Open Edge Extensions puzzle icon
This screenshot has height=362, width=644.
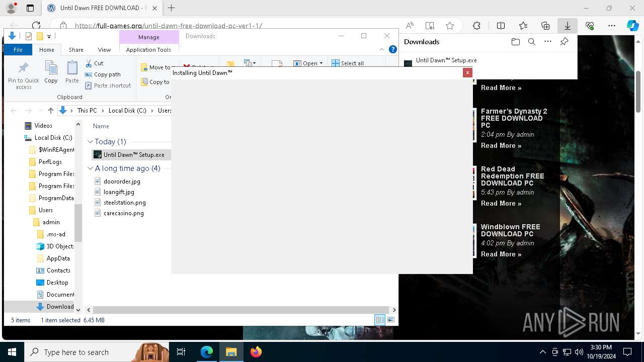[476, 26]
